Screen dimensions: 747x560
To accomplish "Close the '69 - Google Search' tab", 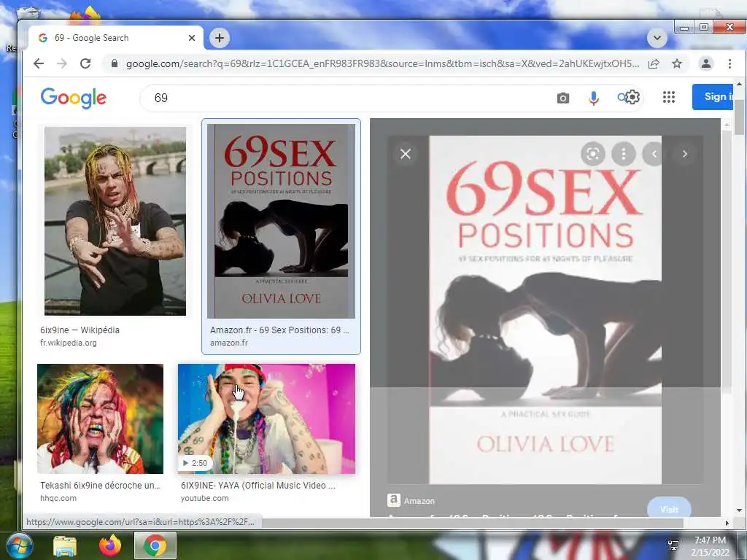I will 192,38.
